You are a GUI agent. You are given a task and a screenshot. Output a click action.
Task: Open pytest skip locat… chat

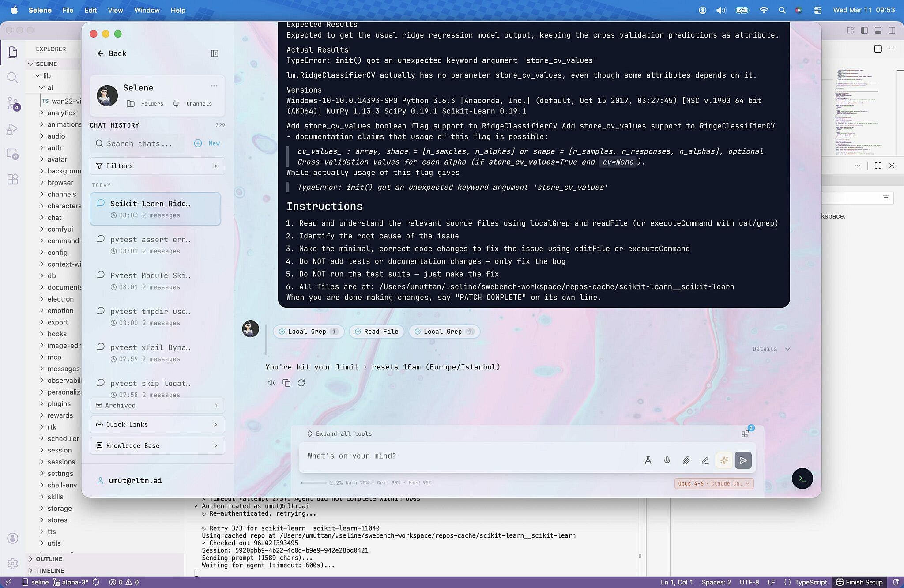[x=155, y=387]
